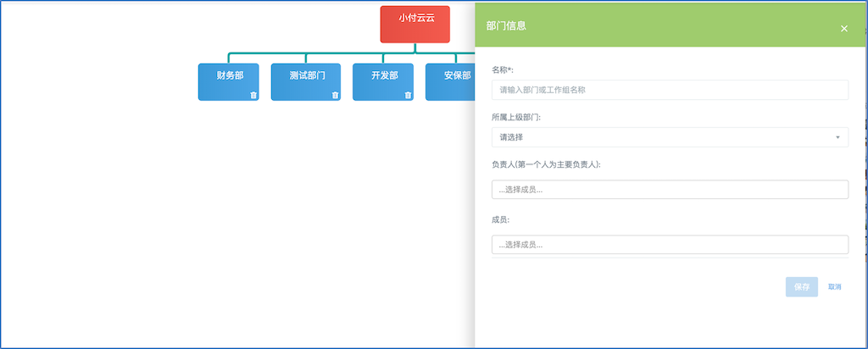Select the 财务部 department node
The width and height of the screenshot is (868, 349).
pos(230,82)
